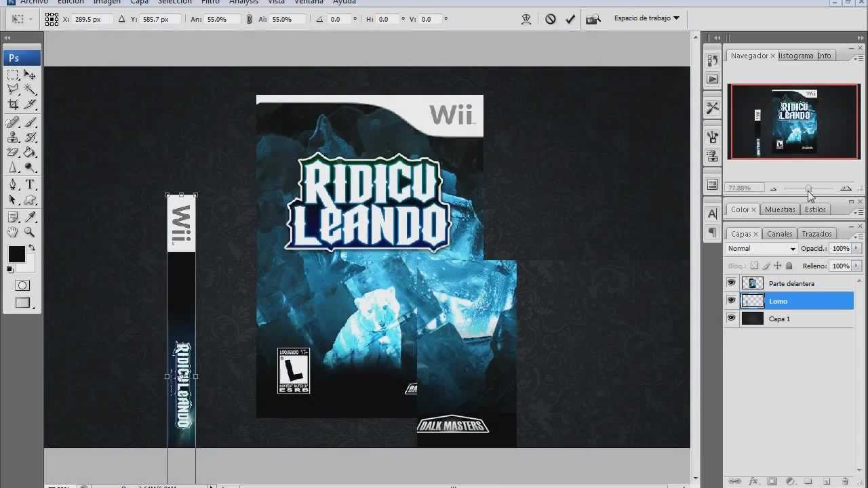Cancel the transform operation
Viewport: 868px width, 488px height.
[551, 19]
